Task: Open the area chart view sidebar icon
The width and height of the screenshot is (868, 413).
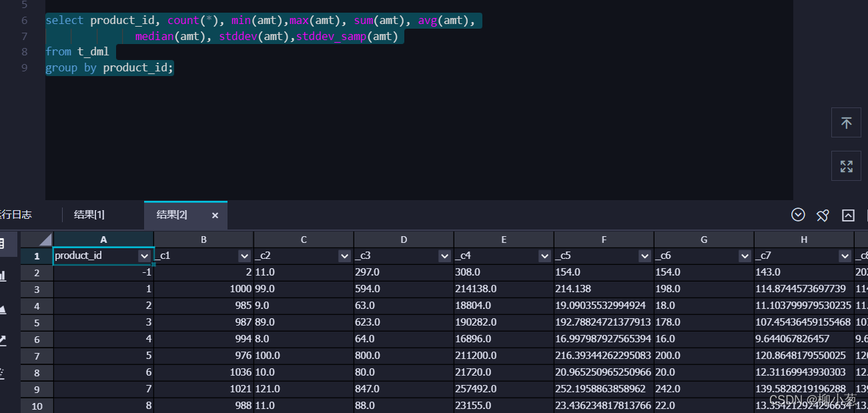Action: [x=3, y=308]
